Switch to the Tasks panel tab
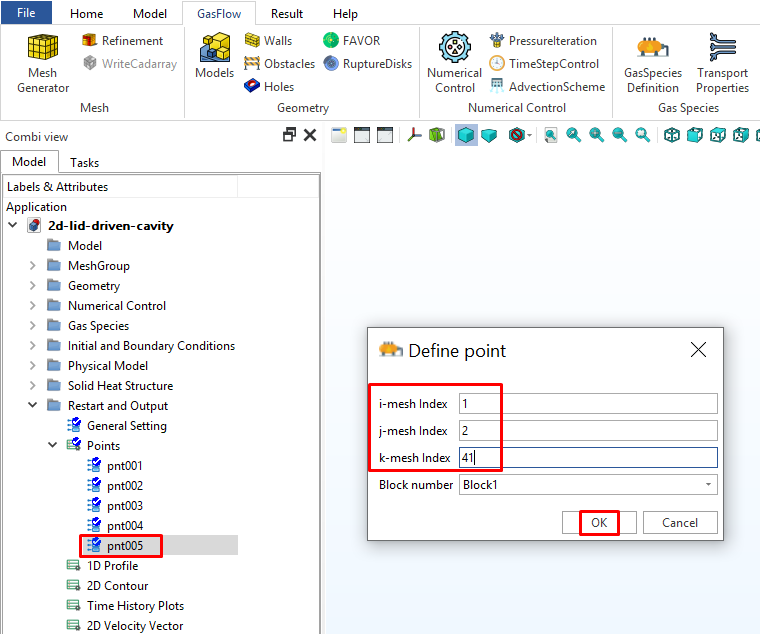This screenshot has height=634, width=760. point(84,162)
